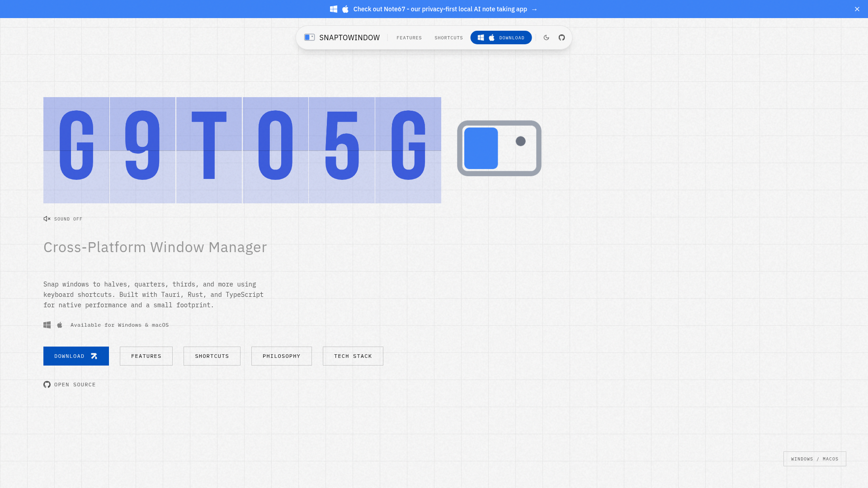Screen dimensions: 868x488
Task: Open the Tech Stack section button
Action: click(353, 356)
